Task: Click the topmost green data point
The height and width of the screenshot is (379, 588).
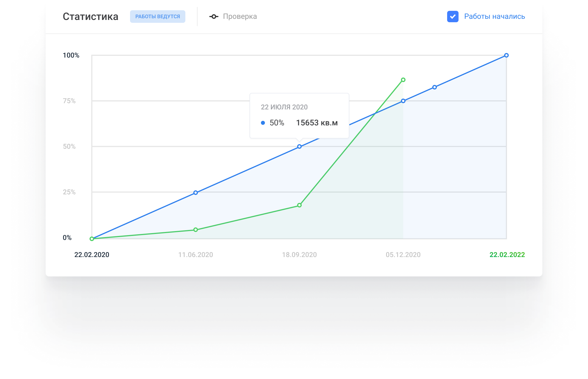Action: coord(403,80)
